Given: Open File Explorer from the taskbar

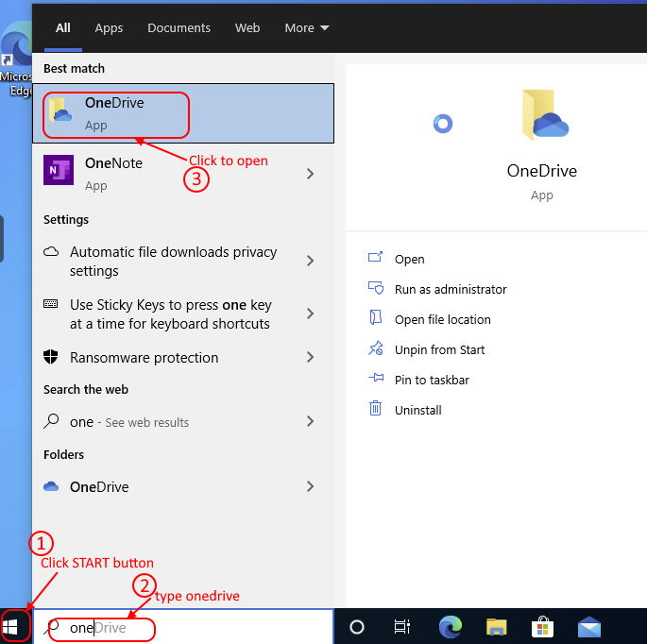Looking at the screenshot, I should coord(497,627).
